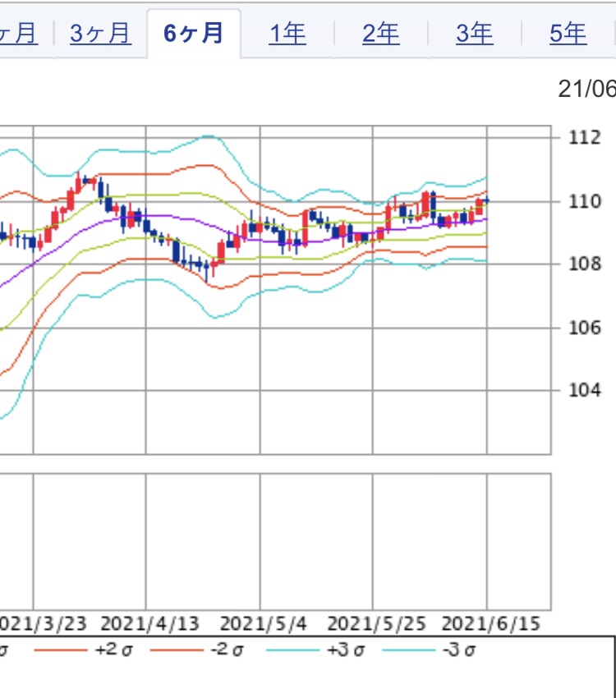Click the -3σ legend entry
Image resolution: width=616 pixels, height=698 pixels.
(429, 650)
